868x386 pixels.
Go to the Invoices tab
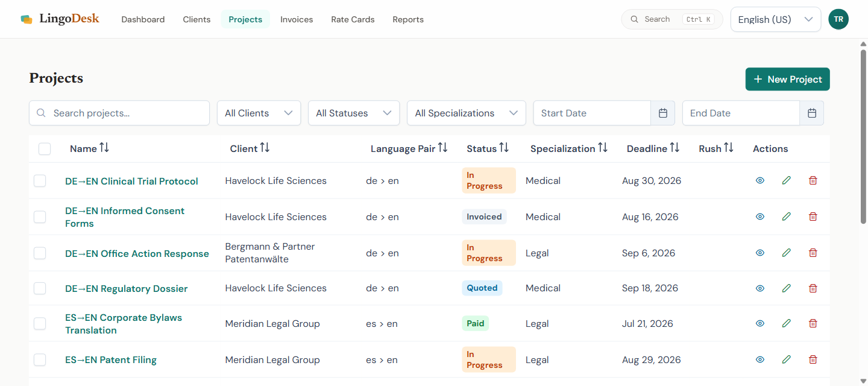[x=297, y=19]
